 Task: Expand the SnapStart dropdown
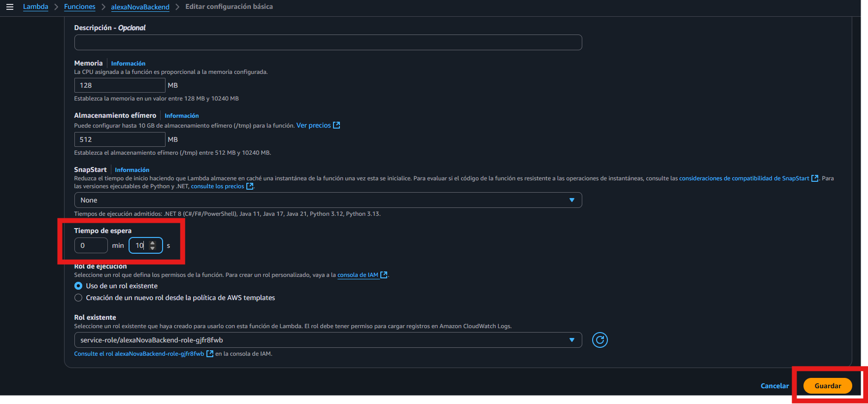328,200
